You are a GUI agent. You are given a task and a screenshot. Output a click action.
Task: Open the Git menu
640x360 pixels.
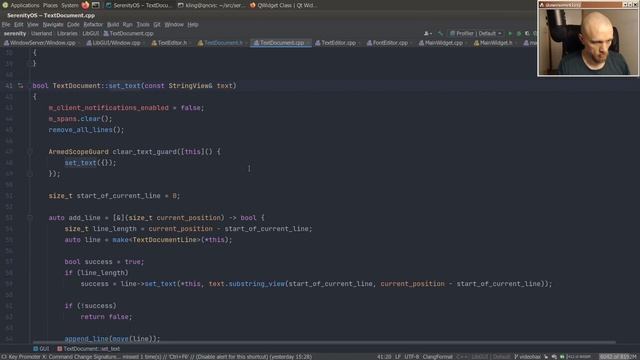tap(157, 24)
